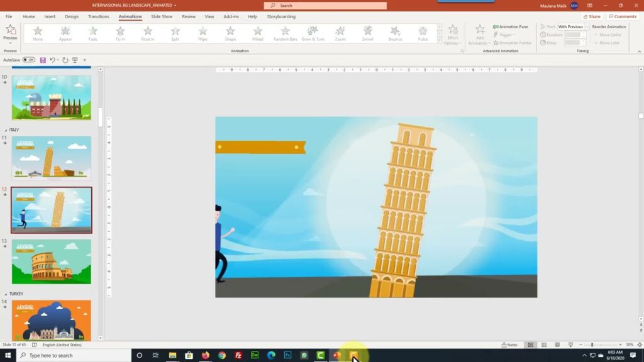This screenshot has height=362, width=644.
Task: Click the Share button
Action: pyautogui.click(x=592, y=16)
